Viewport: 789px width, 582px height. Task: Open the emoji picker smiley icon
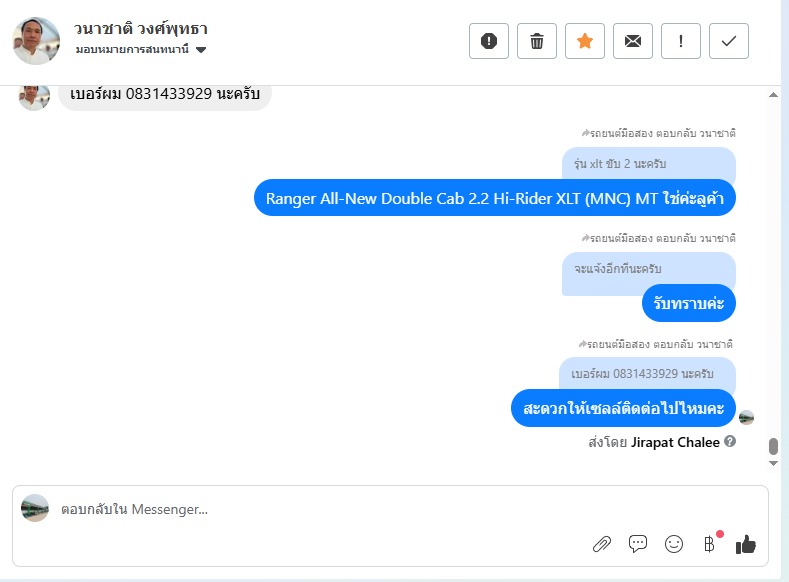tap(674, 544)
